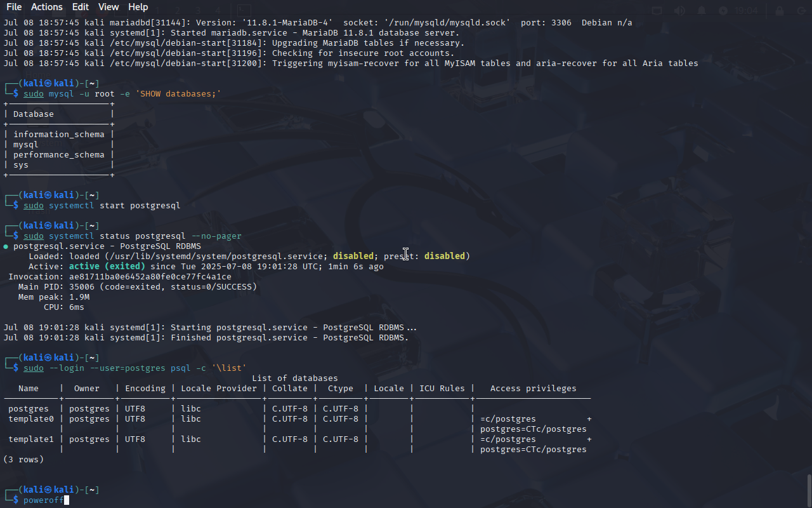Click the 'Triggering myisam-recover' log line

pos(351,63)
